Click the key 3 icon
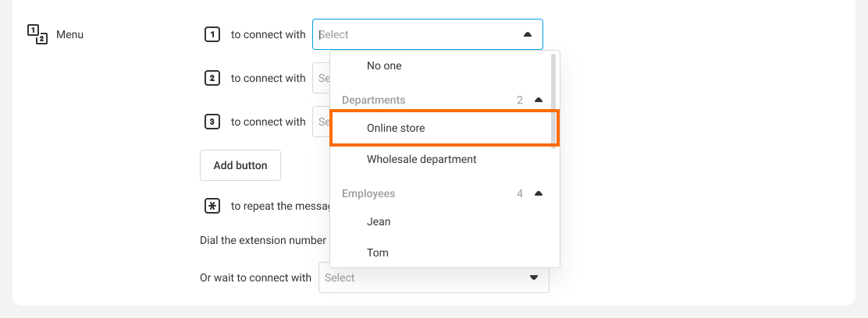Screen dimensions: 868x318 (x=212, y=122)
